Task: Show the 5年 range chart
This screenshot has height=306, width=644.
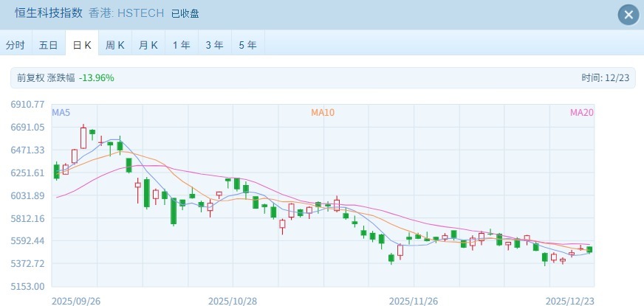Action: tap(247, 45)
